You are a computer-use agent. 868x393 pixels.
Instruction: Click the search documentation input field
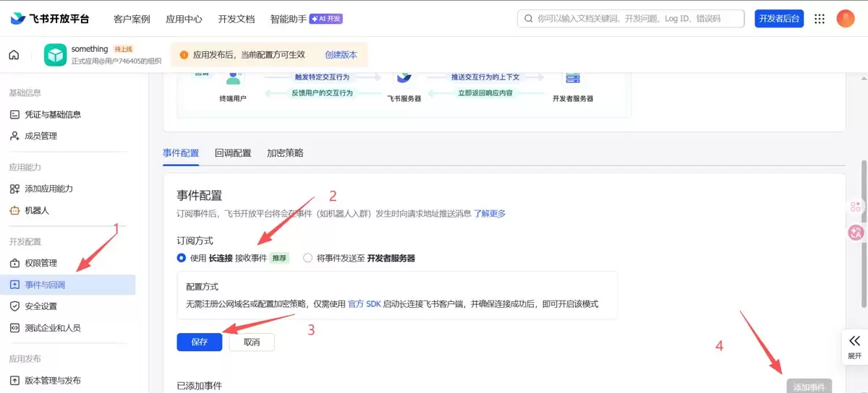631,19
